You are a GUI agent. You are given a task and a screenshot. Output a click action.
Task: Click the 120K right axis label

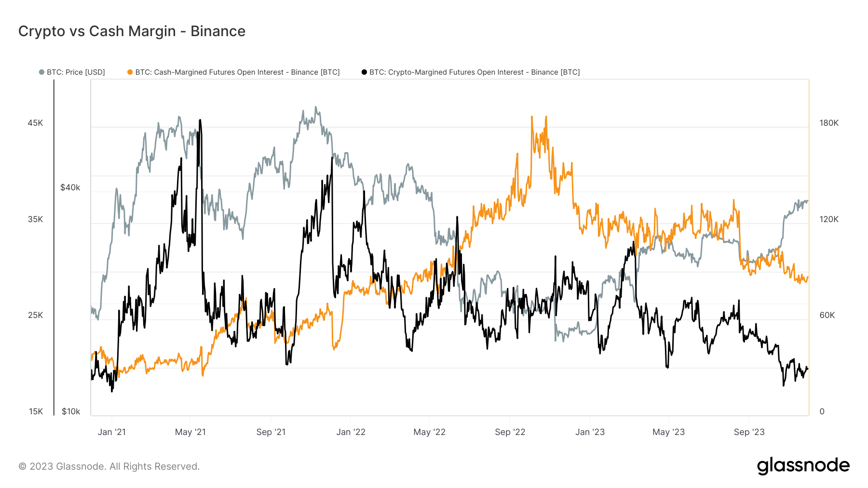pyautogui.click(x=829, y=219)
